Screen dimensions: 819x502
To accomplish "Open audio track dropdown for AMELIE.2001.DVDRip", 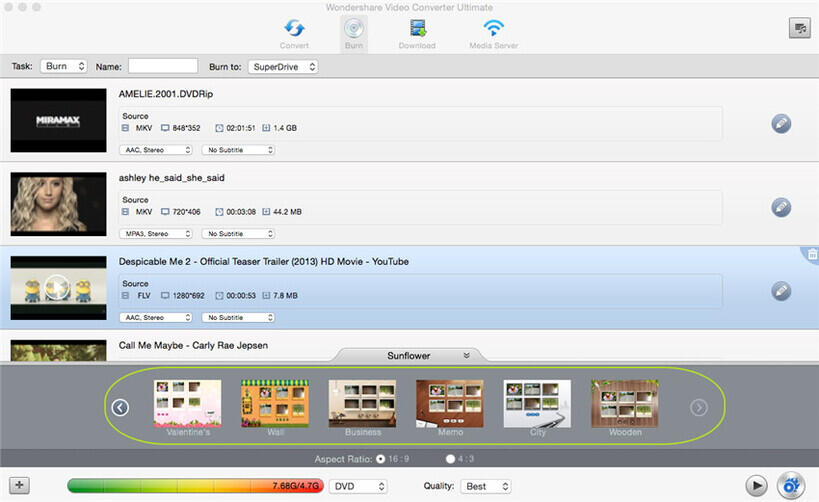I will point(156,150).
